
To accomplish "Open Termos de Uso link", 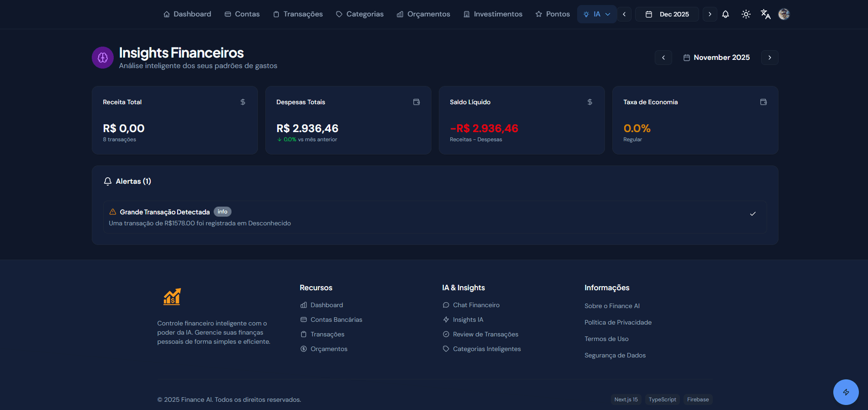I will (x=606, y=339).
